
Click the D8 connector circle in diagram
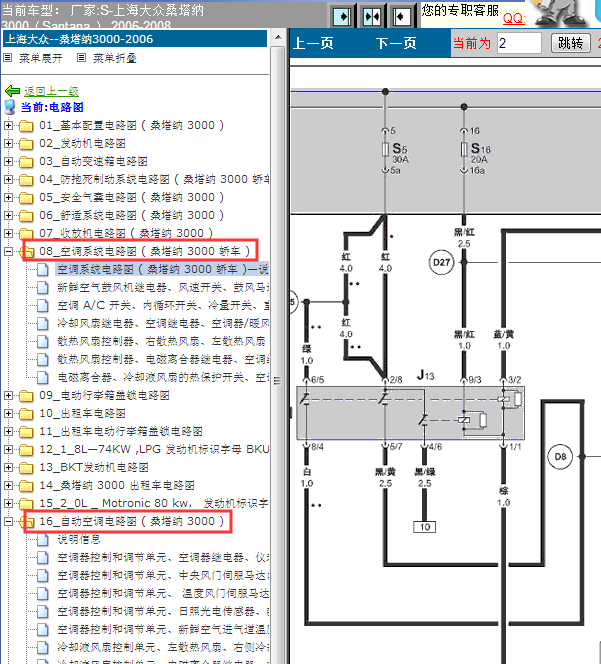pos(560,456)
